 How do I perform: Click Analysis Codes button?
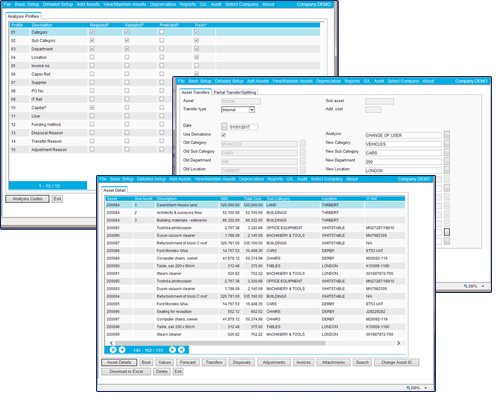coord(27,199)
